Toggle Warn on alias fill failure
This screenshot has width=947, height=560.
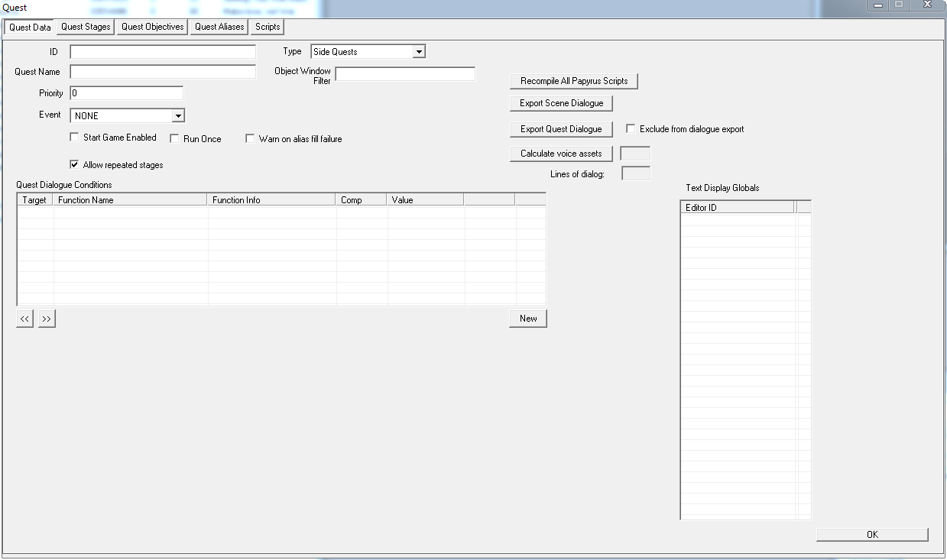pyautogui.click(x=250, y=139)
